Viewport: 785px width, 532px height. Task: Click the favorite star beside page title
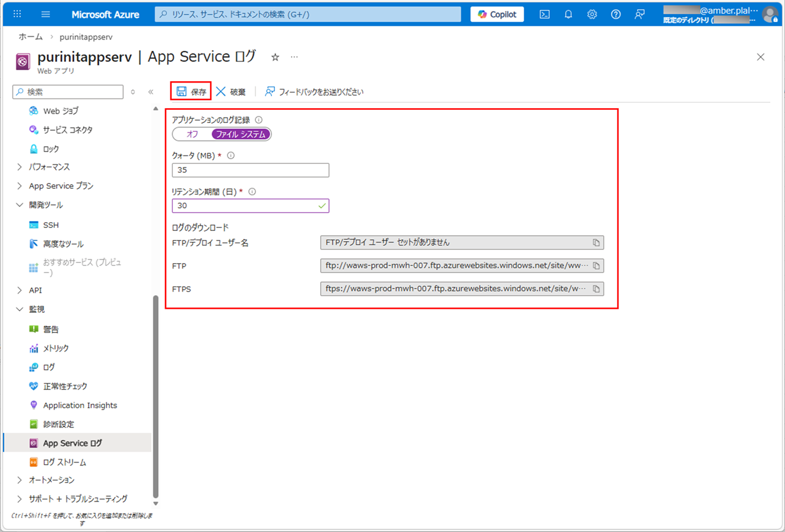tap(275, 57)
